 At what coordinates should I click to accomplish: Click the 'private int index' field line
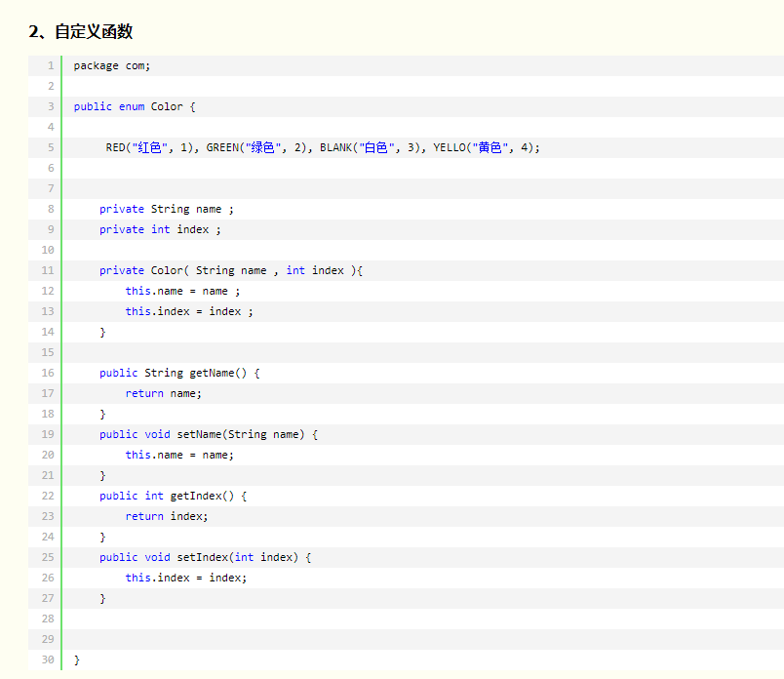[160, 229]
